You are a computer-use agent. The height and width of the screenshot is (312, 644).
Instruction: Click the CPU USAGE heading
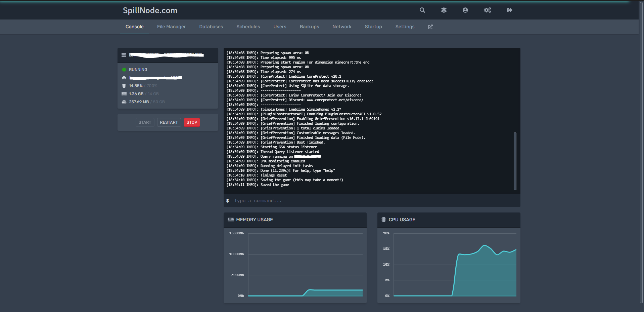[402, 220]
